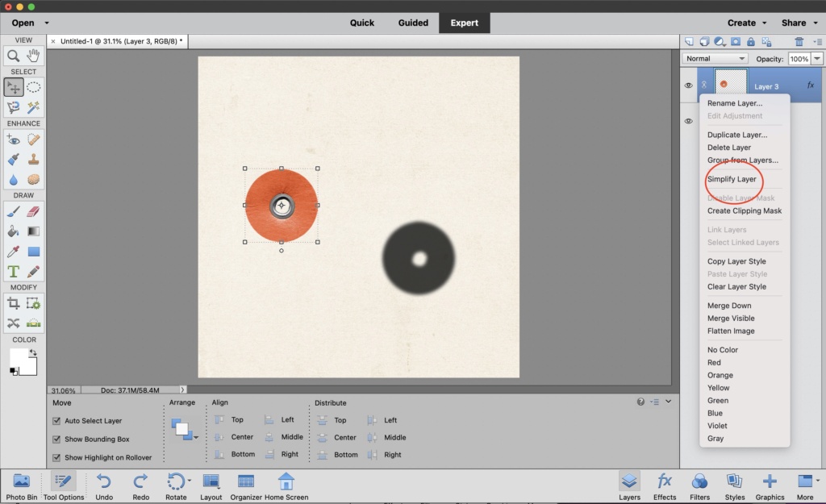Open the Organizer

[x=246, y=486]
